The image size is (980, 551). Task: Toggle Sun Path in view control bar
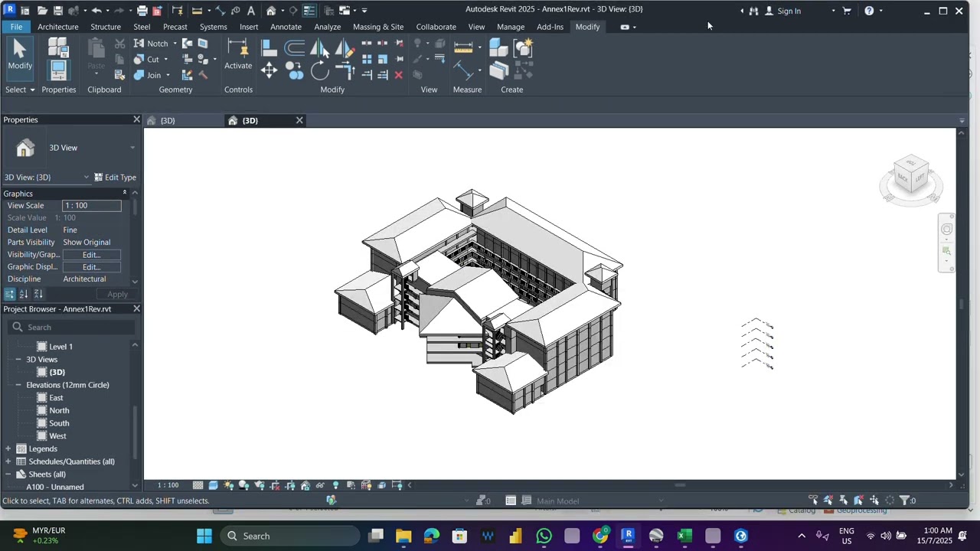point(228,485)
